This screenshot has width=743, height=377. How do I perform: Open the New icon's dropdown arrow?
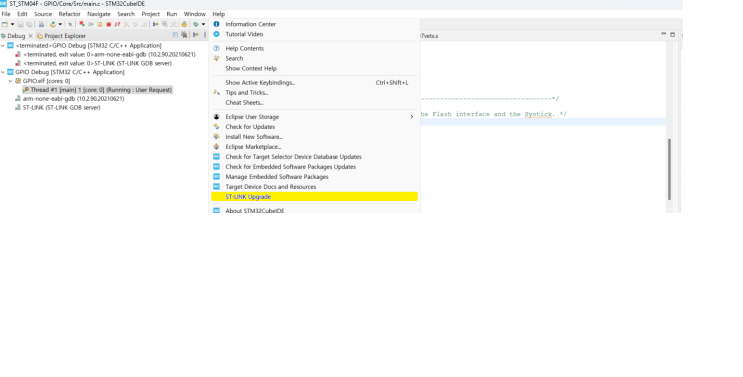(12, 24)
